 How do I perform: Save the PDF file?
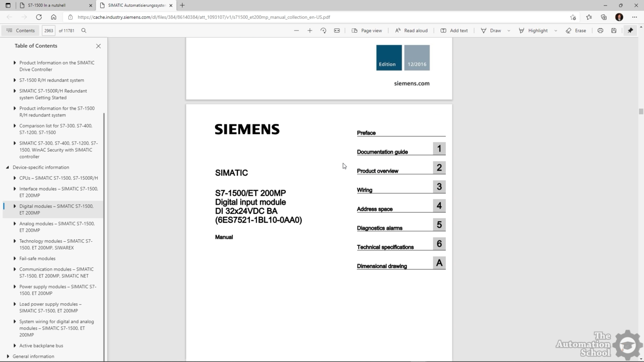click(x=613, y=30)
